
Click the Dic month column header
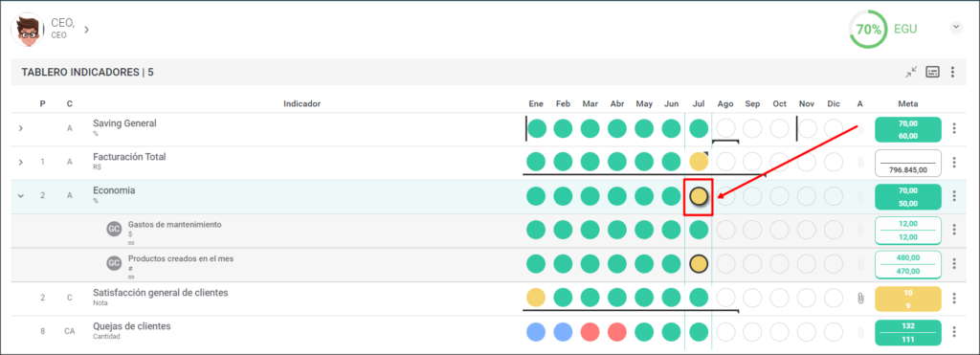834,103
